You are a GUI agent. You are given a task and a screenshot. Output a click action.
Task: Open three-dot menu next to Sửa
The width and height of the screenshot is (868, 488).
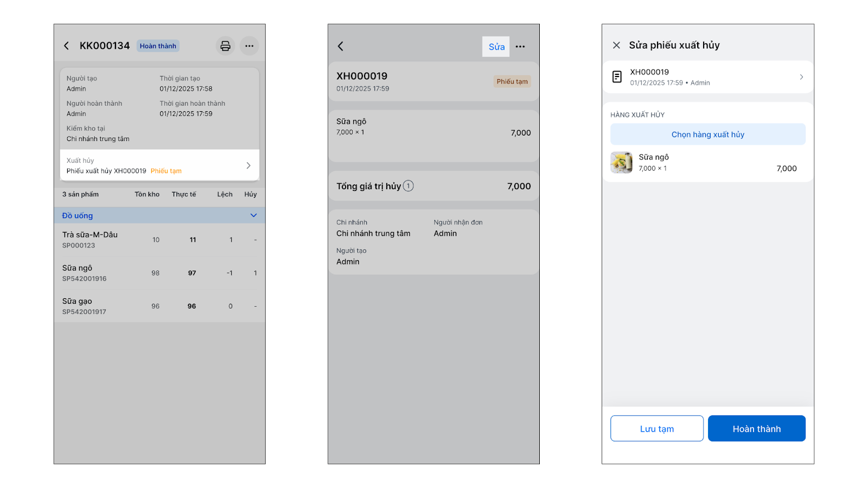pyautogui.click(x=520, y=47)
